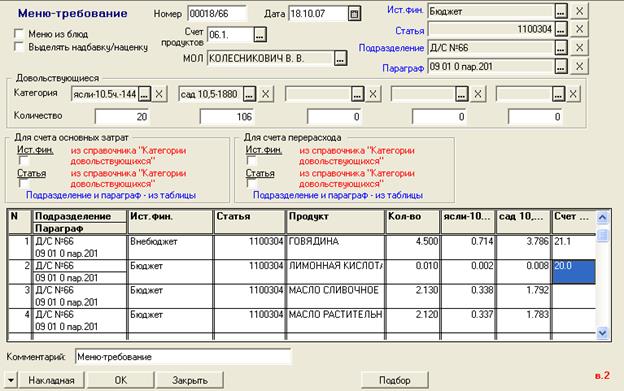Click table scrollbar down arrow

click(603, 333)
